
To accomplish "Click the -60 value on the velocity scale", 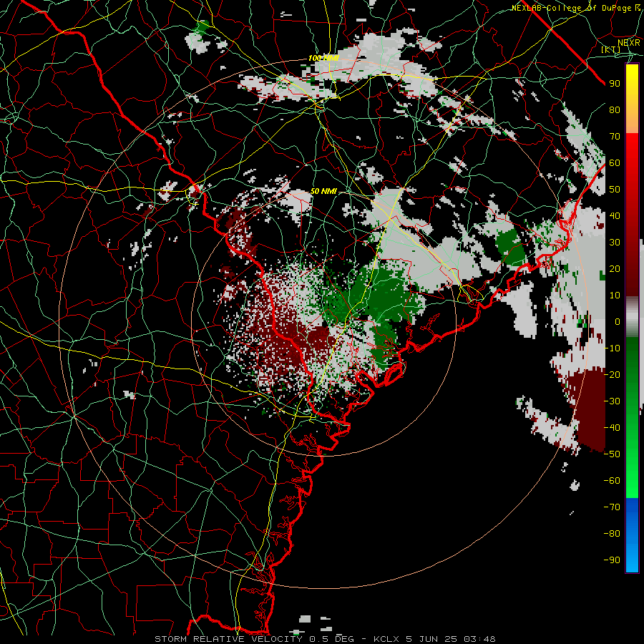I will (612, 481).
